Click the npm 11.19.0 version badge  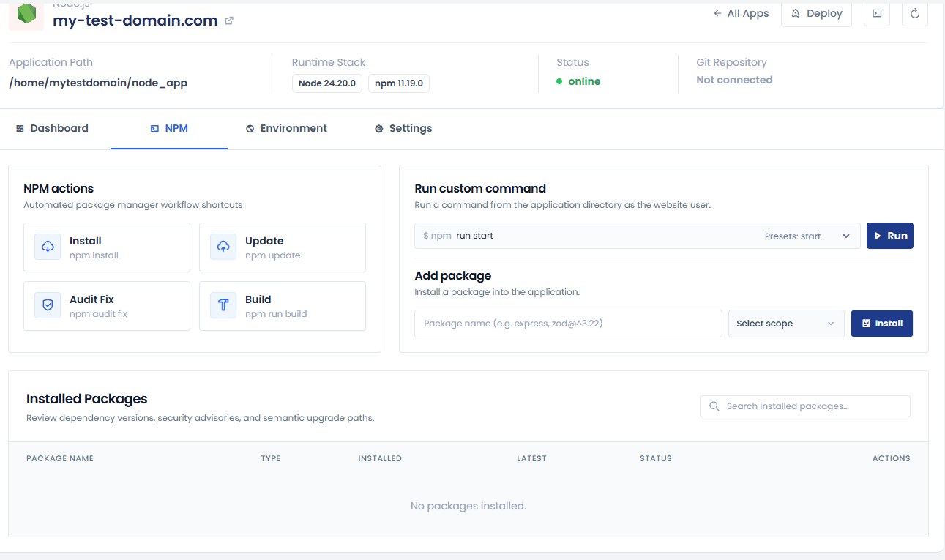tap(399, 83)
